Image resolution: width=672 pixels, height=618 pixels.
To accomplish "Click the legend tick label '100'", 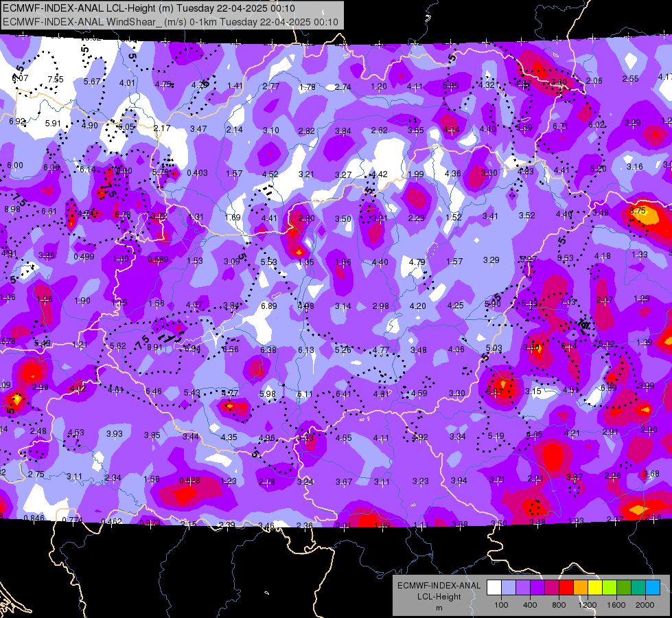I will 501,605.
